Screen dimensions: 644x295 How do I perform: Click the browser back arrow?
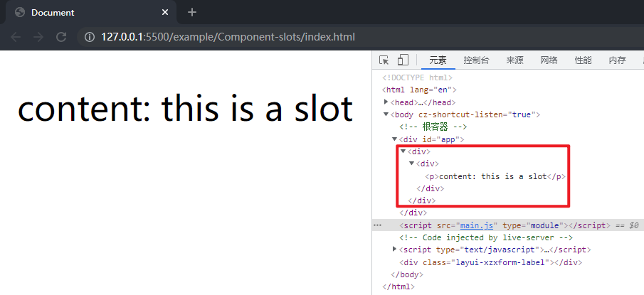coord(16,38)
